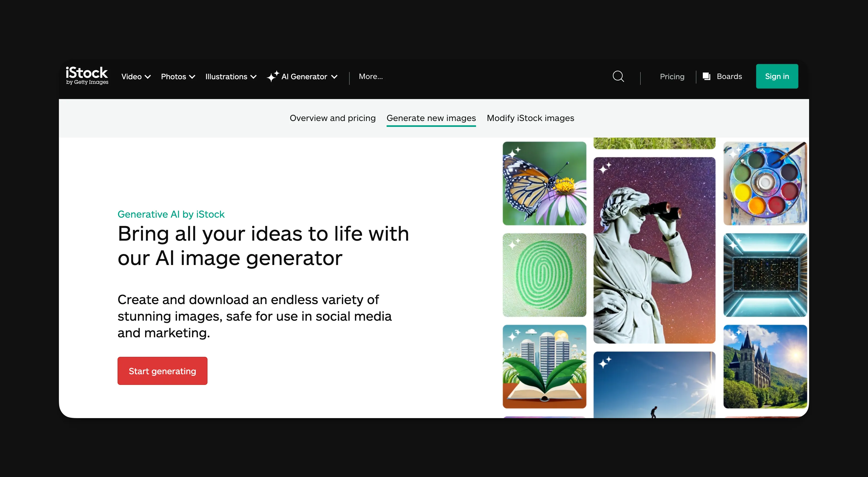Open the Modify iStock images tab
This screenshot has height=477, width=868.
530,118
